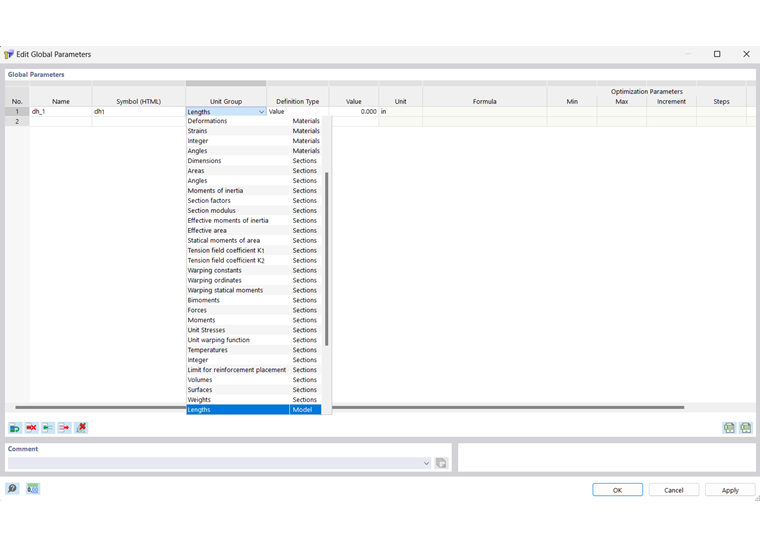Open the units and decimals 0.00 icon

(32, 488)
